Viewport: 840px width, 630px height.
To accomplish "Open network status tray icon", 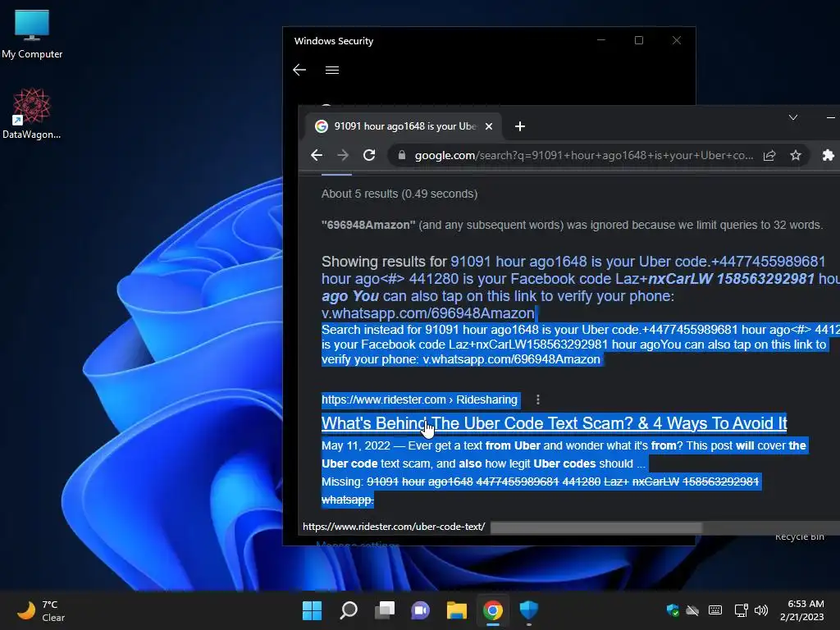I will [741, 610].
